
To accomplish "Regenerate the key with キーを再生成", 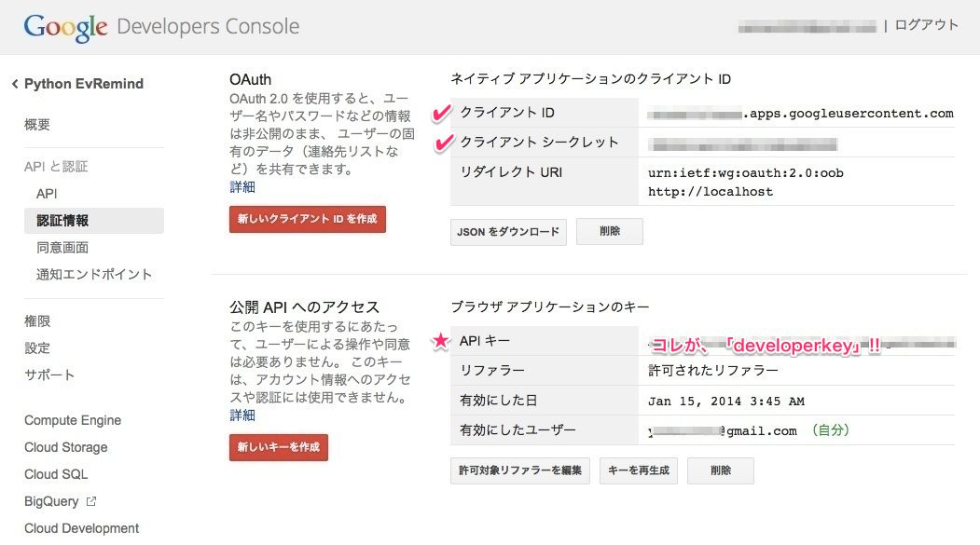I will [638, 470].
